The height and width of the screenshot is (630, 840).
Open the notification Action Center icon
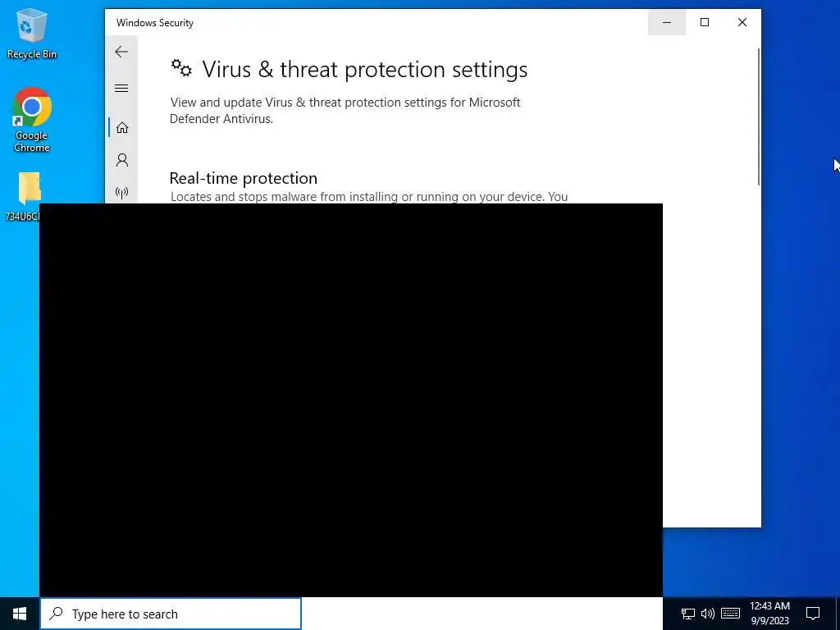(x=813, y=614)
